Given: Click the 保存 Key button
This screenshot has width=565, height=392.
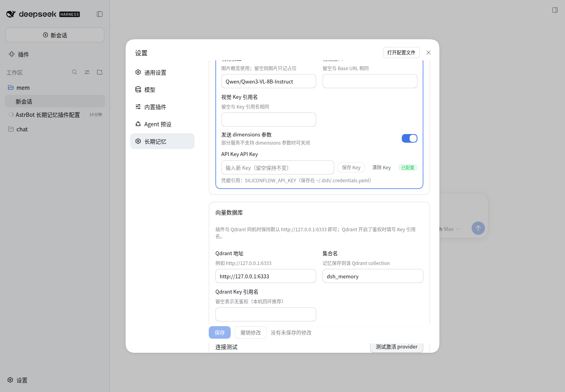Looking at the screenshot, I should (351, 167).
